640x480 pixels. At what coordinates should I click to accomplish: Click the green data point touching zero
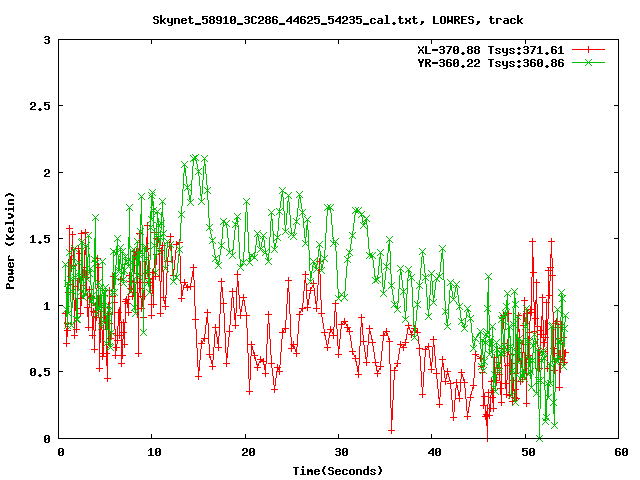click(540, 438)
